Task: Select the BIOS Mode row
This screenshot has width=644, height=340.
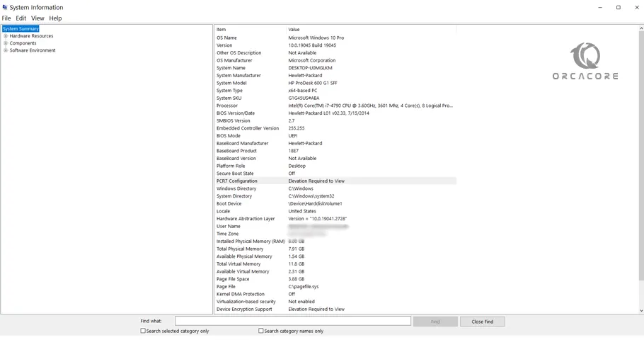Action: [335, 136]
